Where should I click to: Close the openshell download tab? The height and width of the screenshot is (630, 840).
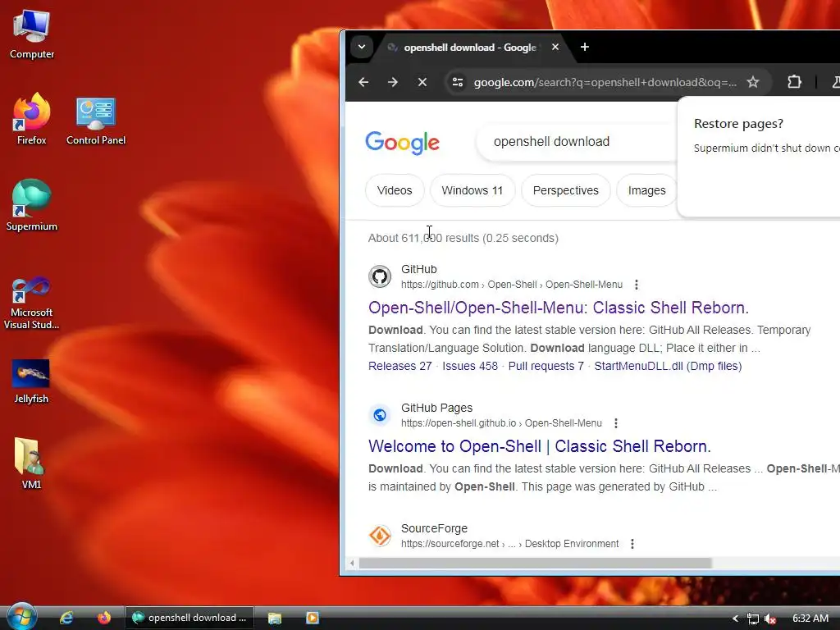coord(555,47)
